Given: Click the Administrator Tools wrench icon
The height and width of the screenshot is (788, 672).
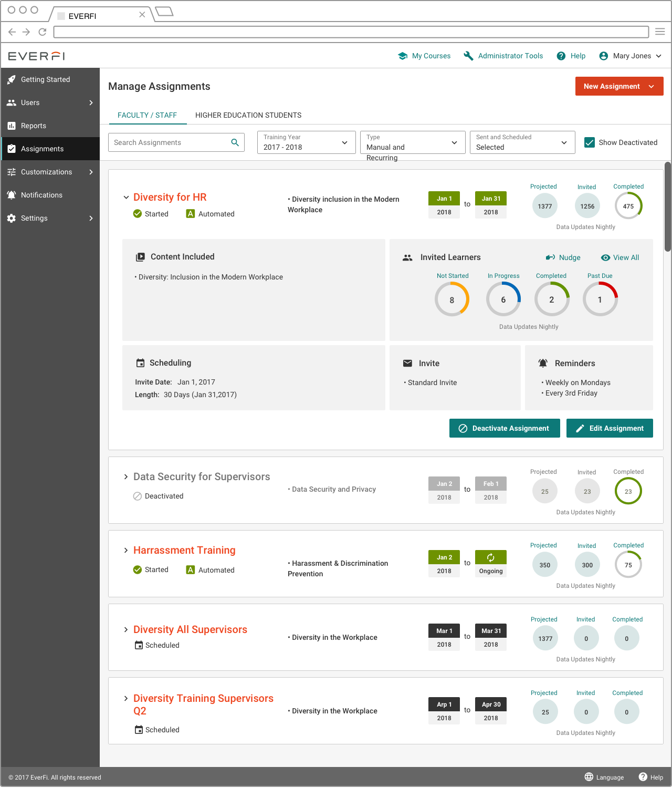Looking at the screenshot, I should 468,56.
